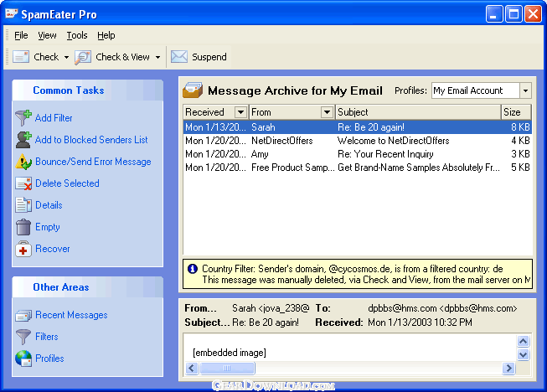This screenshot has width=547, height=392.
Task: Sort by the Size column header
Action: [x=516, y=112]
